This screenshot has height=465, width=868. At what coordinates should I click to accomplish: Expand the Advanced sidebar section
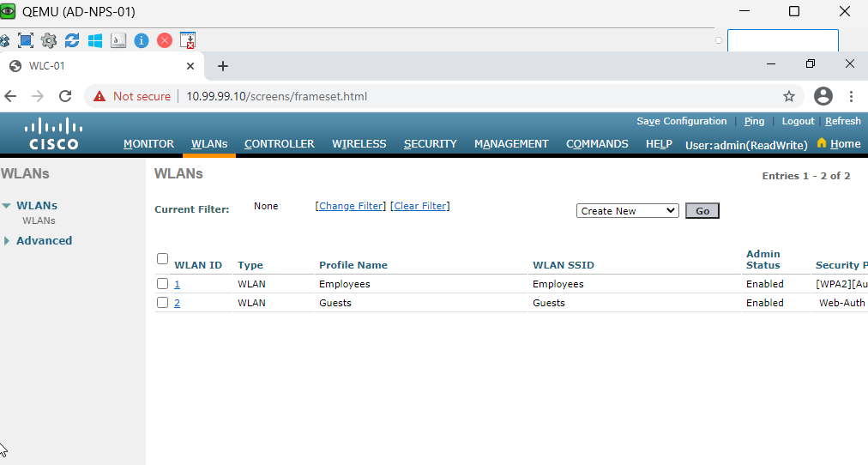(x=6, y=241)
